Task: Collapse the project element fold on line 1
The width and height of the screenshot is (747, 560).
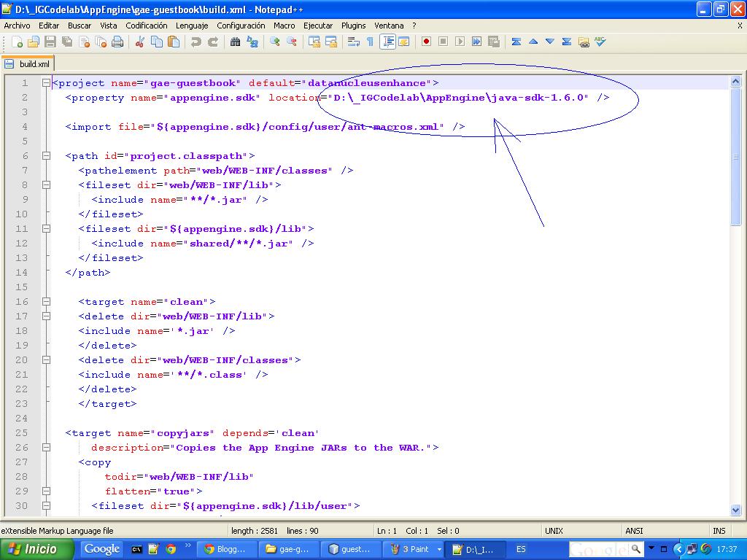Action: pyautogui.click(x=45, y=82)
